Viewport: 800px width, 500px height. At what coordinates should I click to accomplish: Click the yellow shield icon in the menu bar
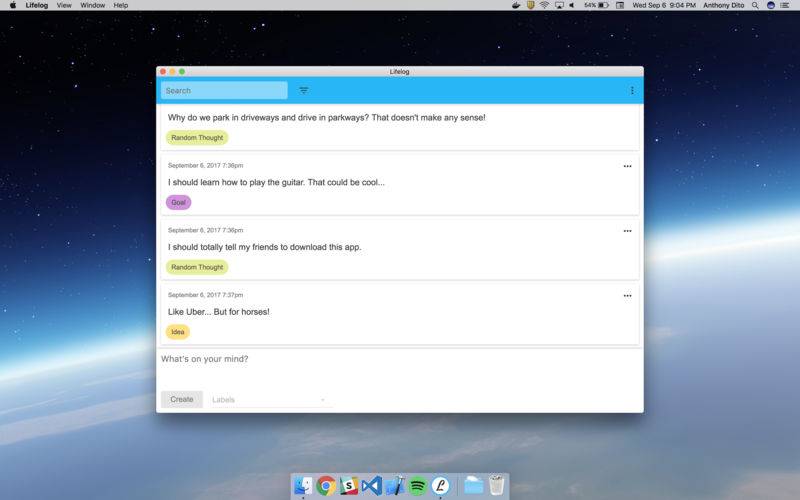[x=531, y=5]
